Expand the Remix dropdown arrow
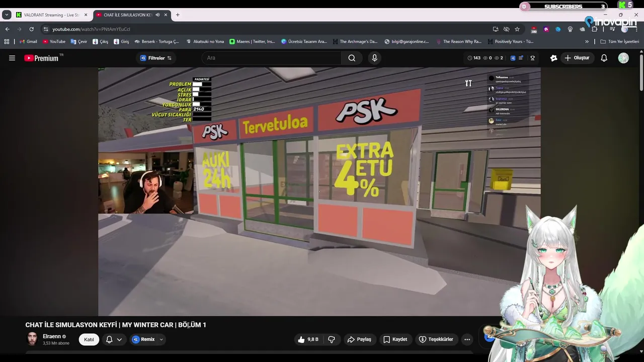Viewport: 644px width, 362px height. (x=161, y=339)
